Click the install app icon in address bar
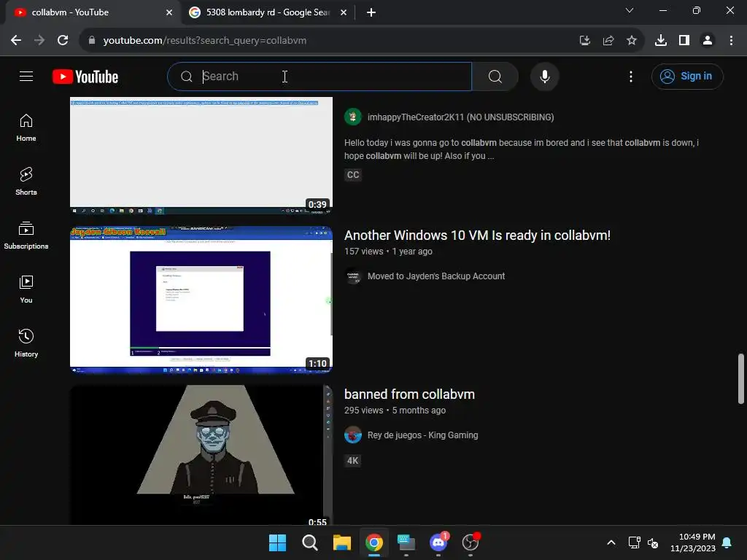This screenshot has height=560, width=747. pos(585,41)
